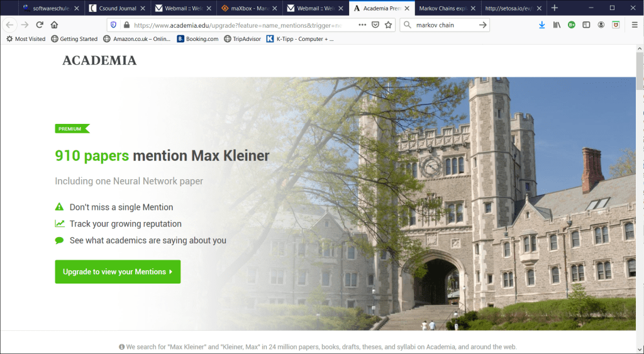This screenshot has height=354, width=644.
Task: Click the search box containing markov chain
Action: pyautogui.click(x=440, y=25)
